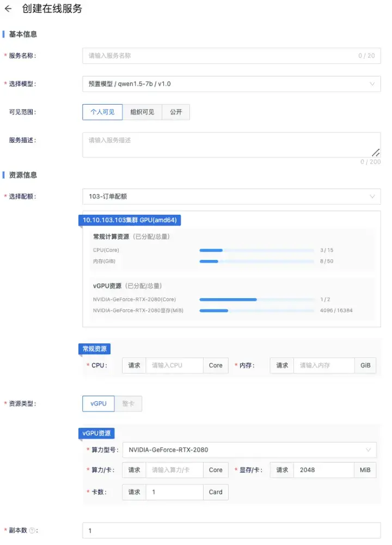Image resolution: width=392 pixels, height=545 pixels.
Task: Open the 选择模型 dropdown
Action: [231, 84]
